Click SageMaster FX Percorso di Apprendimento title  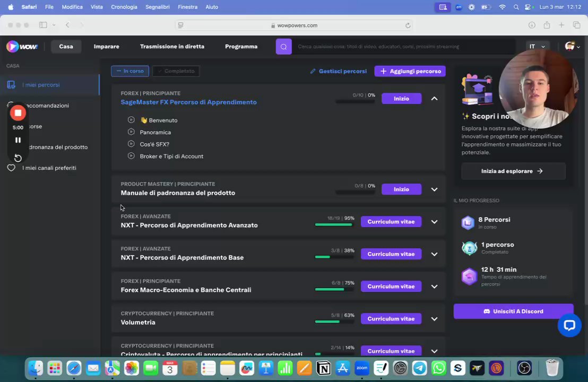tap(188, 102)
